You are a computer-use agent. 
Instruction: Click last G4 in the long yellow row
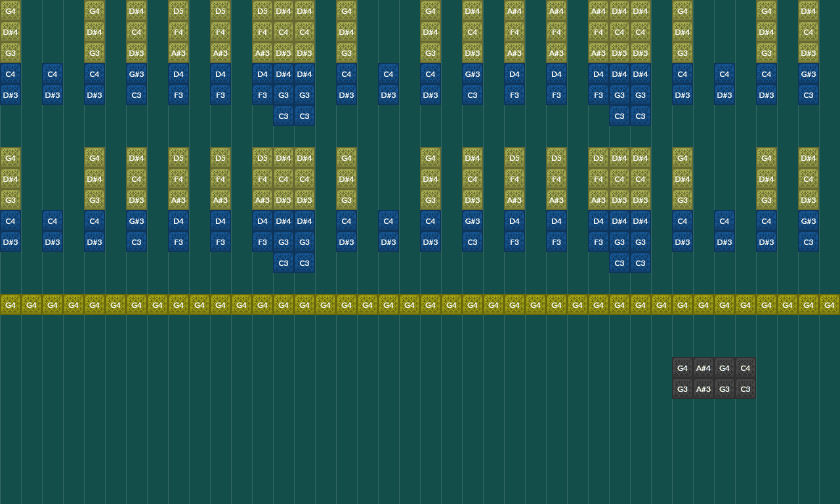tap(829, 305)
